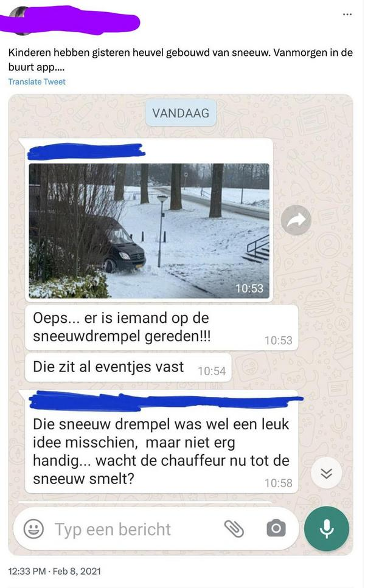Click the tweet author's profile avatar
Viewport: 365px width, 588px height.
[19, 19]
